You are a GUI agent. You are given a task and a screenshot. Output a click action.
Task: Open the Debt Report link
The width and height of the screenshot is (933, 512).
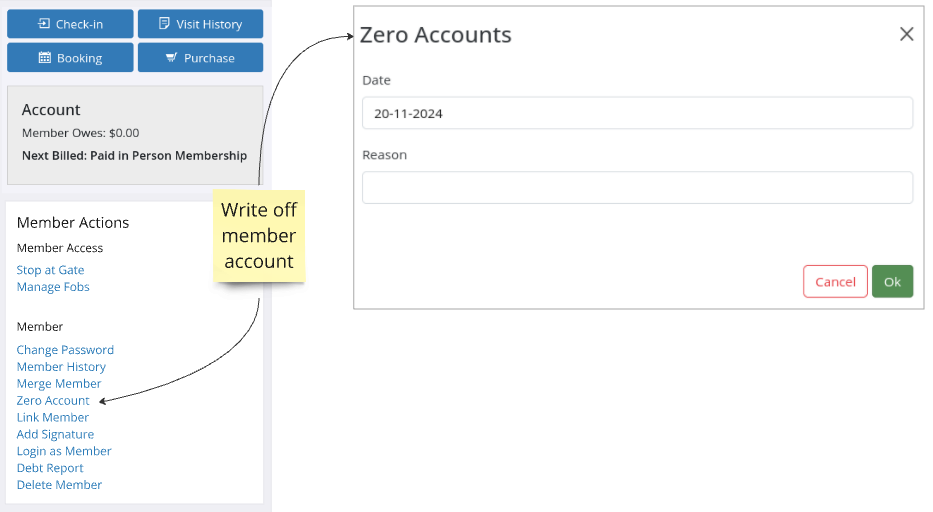point(50,468)
